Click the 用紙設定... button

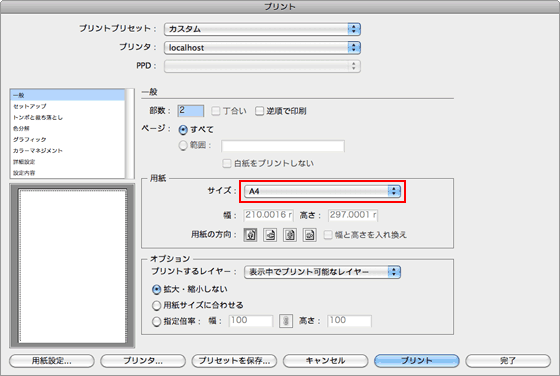pyautogui.click(x=52, y=361)
